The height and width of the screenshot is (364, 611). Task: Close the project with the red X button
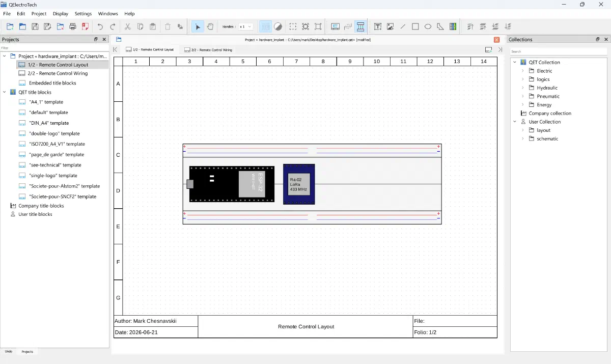pos(496,39)
